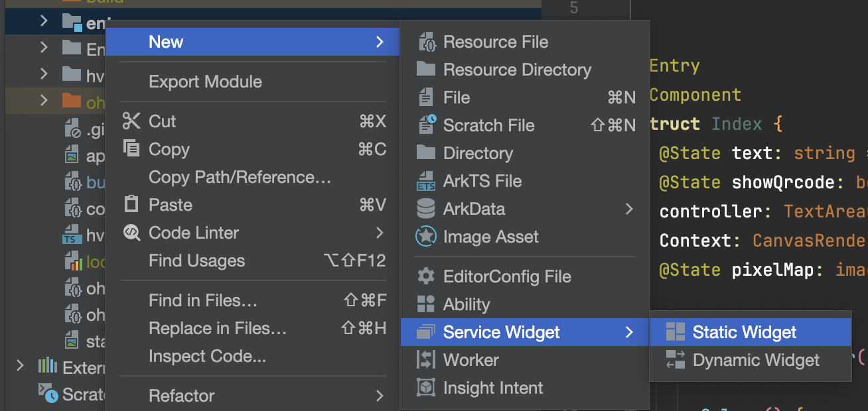
Task: Expand the External Libraries tree node
Action: (20, 366)
